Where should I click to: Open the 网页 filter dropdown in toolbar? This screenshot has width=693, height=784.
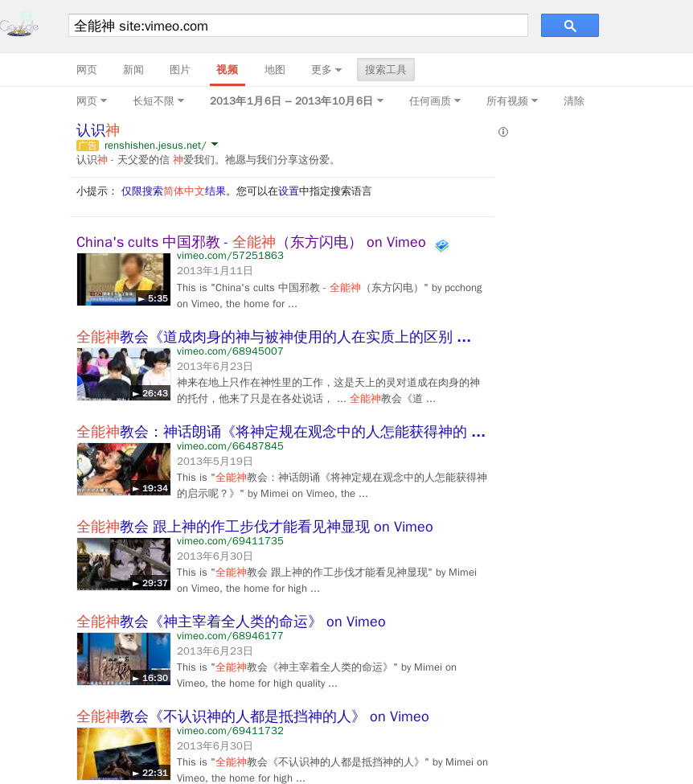[91, 101]
